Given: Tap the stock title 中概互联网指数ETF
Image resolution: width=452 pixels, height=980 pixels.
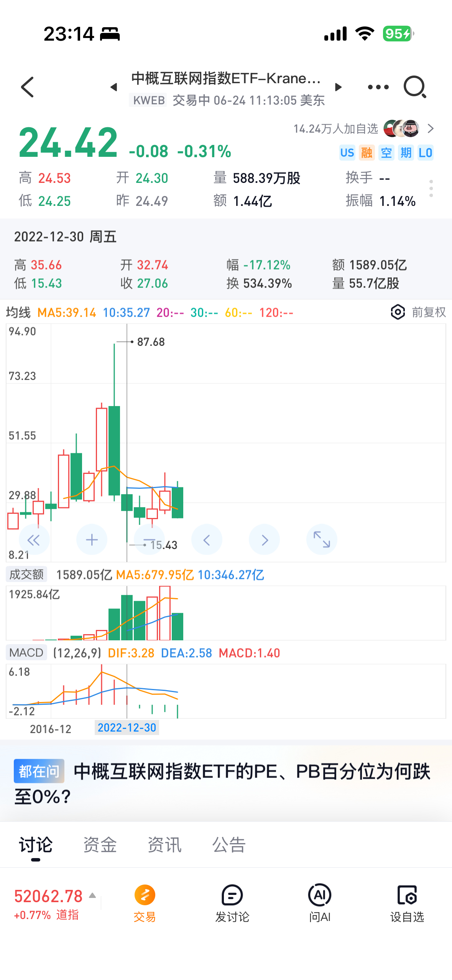Looking at the screenshot, I should [226, 78].
